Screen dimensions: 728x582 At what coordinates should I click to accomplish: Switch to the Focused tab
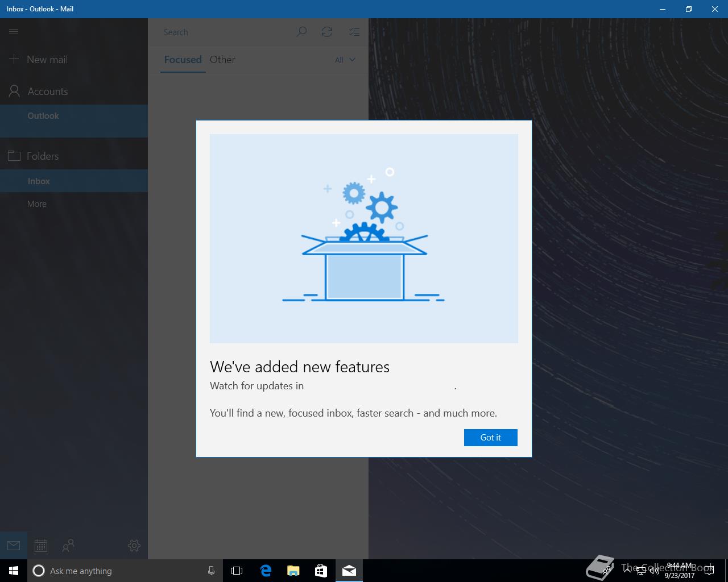pyautogui.click(x=183, y=60)
